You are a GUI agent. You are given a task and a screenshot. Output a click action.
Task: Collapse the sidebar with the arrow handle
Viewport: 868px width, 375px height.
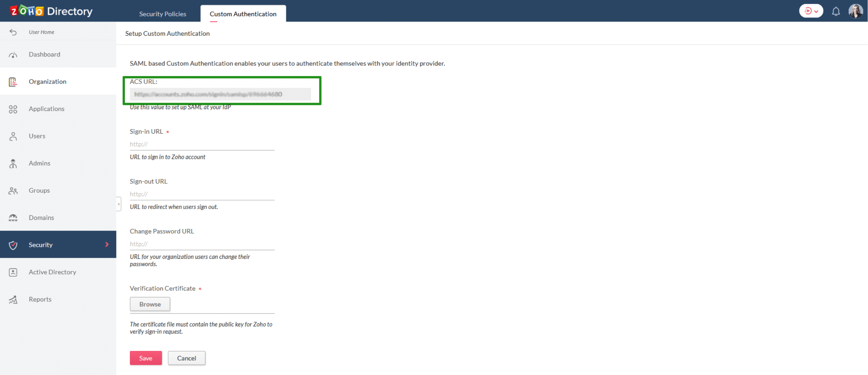click(118, 204)
